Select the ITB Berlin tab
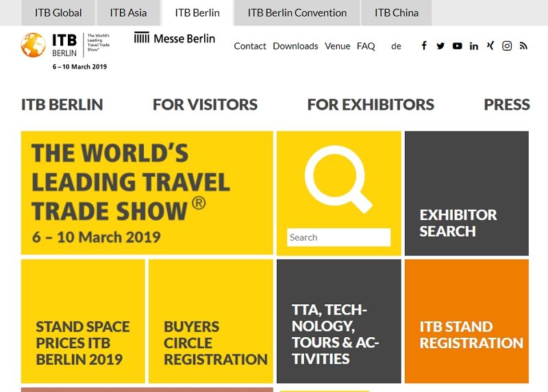Screen dimensions: 548x392 click(x=197, y=13)
